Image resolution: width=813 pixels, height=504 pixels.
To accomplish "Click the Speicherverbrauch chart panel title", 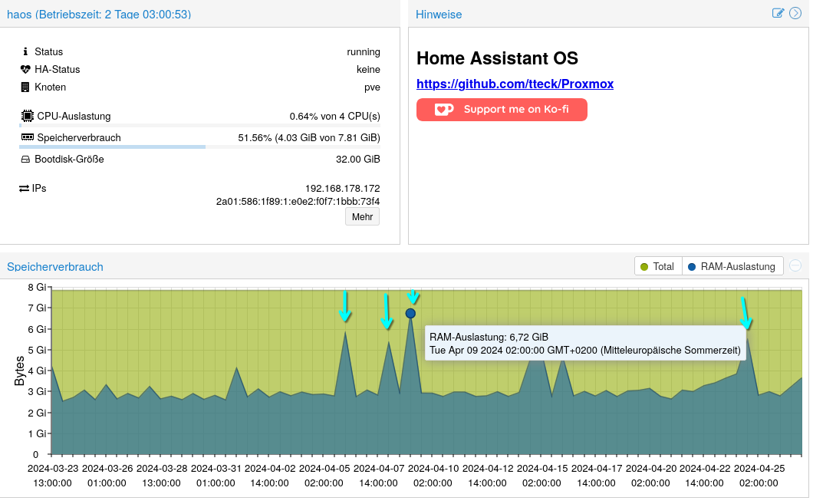I will click(x=55, y=267).
